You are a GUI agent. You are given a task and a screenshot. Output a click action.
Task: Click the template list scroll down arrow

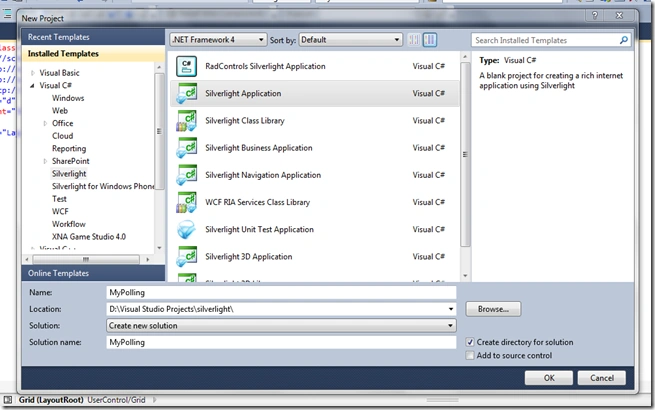tap(465, 276)
